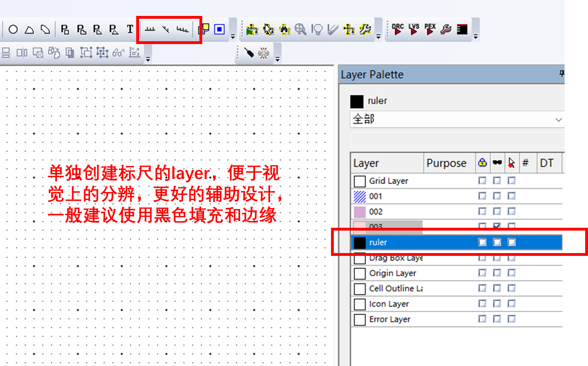Open the 全部 layer filter dropdown
This screenshot has height=366, width=588.
pyautogui.click(x=457, y=119)
